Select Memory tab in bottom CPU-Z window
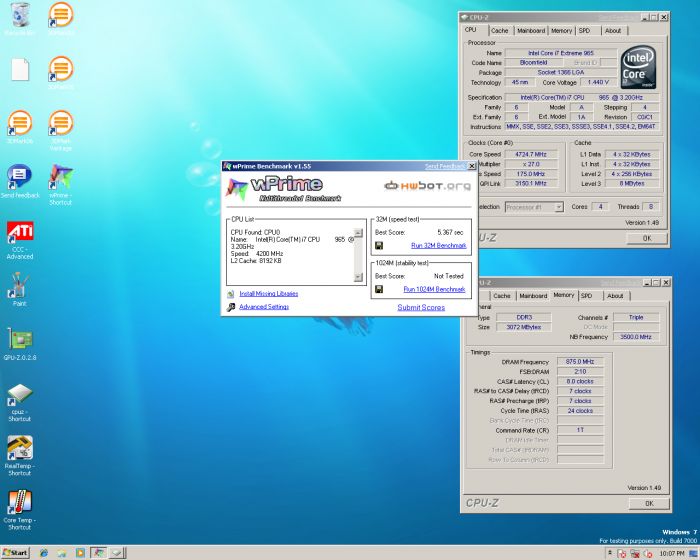 pyautogui.click(x=564, y=295)
